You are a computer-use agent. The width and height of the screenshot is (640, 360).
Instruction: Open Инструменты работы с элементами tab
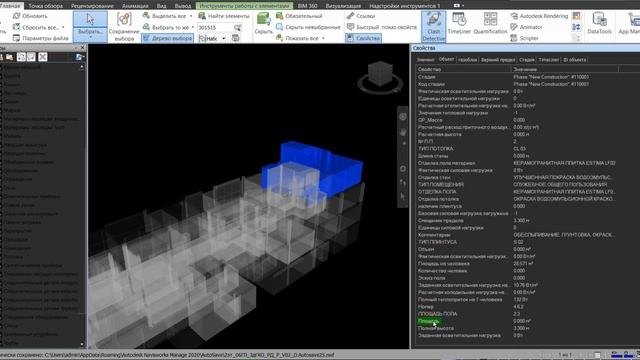[x=244, y=6]
